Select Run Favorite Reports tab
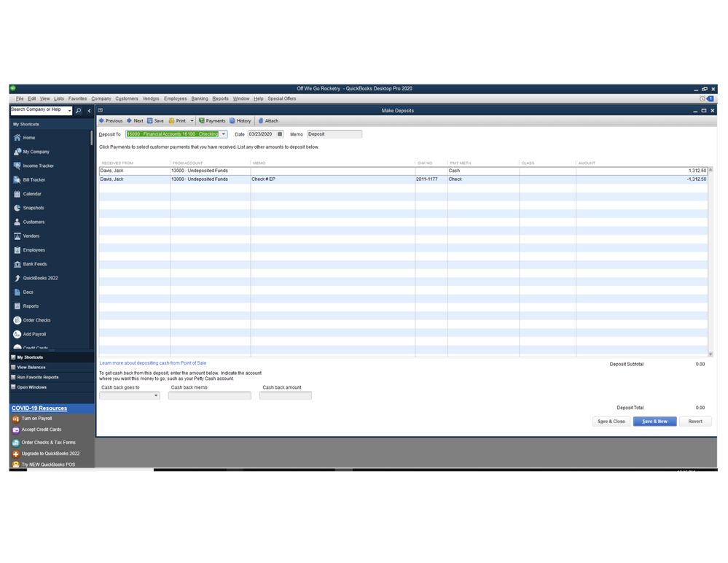The height and width of the screenshot is (563, 728). point(52,377)
